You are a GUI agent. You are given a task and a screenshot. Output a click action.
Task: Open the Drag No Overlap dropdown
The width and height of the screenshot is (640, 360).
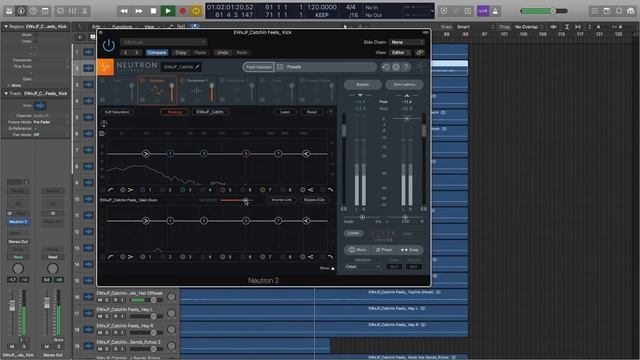529,27
